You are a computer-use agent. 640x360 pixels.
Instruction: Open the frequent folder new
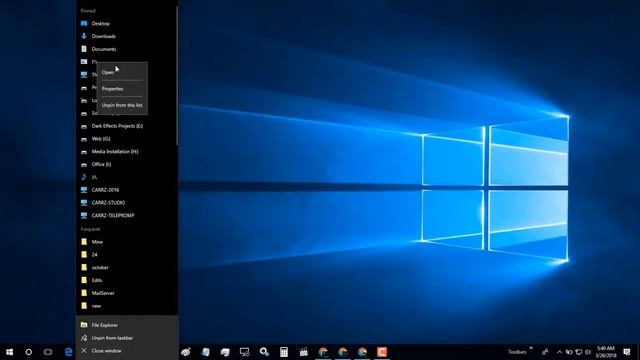point(127,306)
